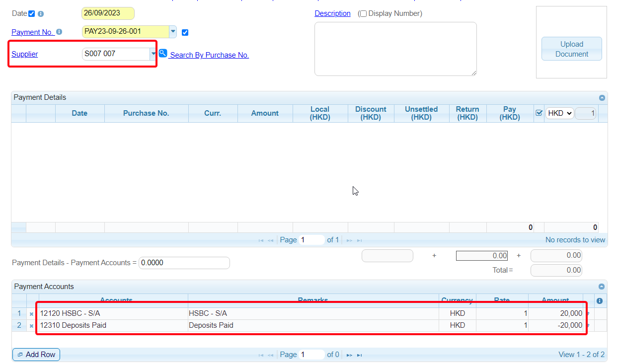Screen dimensions: 617x364
Task: Collapse the Payment Details panel
Action: (602, 98)
